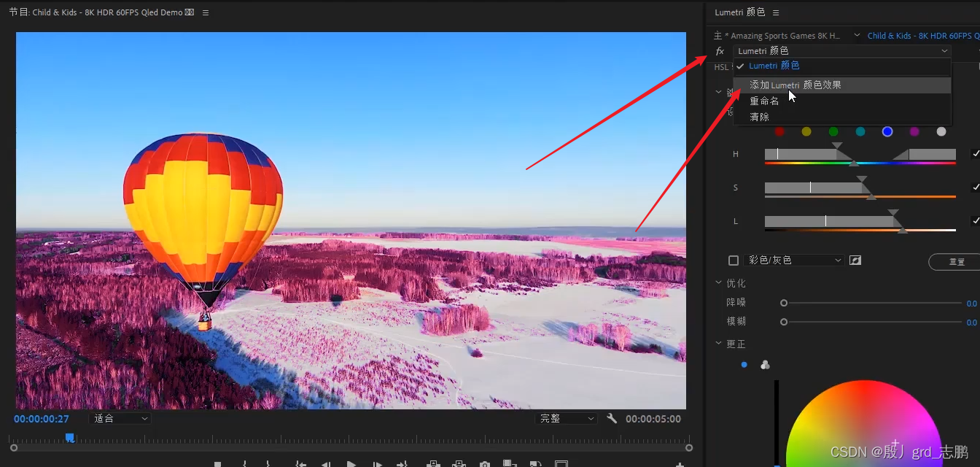980x467 pixels.
Task: Click the 模糊 label
Action: pos(736,321)
